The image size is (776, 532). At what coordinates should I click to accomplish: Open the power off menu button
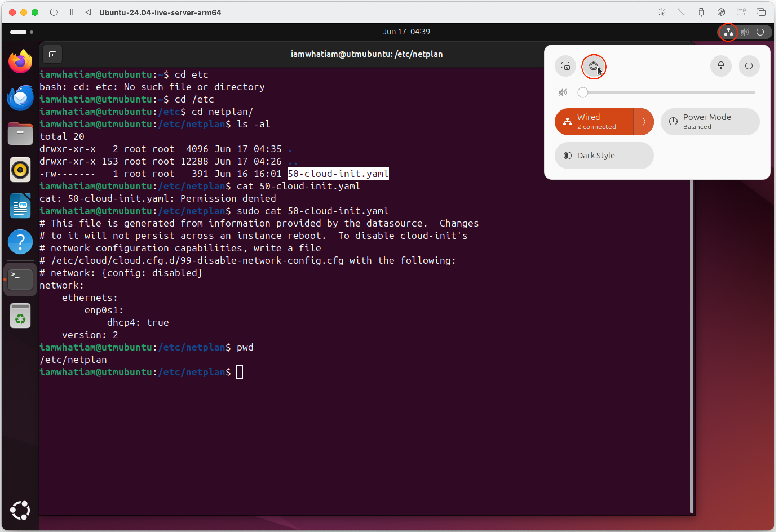pyautogui.click(x=749, y=66)
